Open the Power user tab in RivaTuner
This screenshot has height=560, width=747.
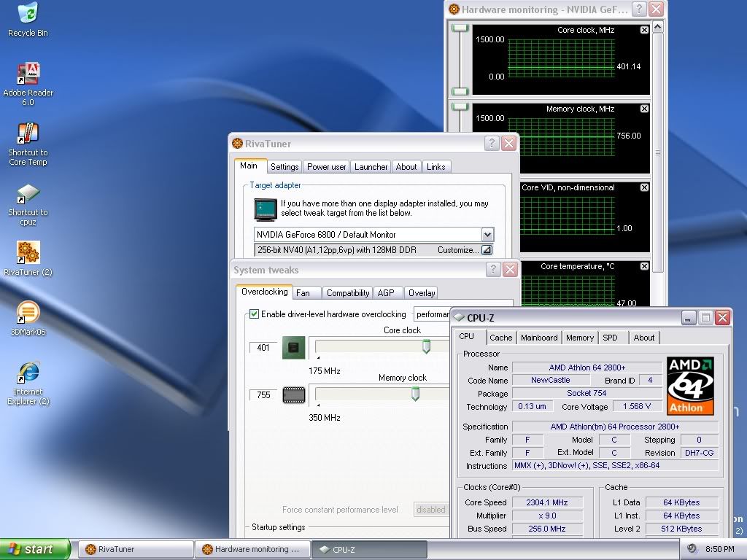(x=326, y=167)
